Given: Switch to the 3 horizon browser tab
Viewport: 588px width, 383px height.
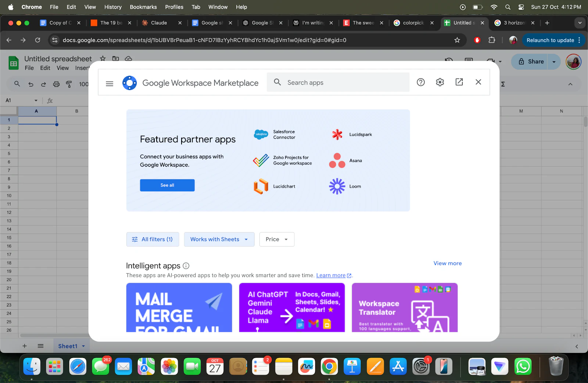Looking at the screenshot, I should pyautogui.click(x=514, y=23).
